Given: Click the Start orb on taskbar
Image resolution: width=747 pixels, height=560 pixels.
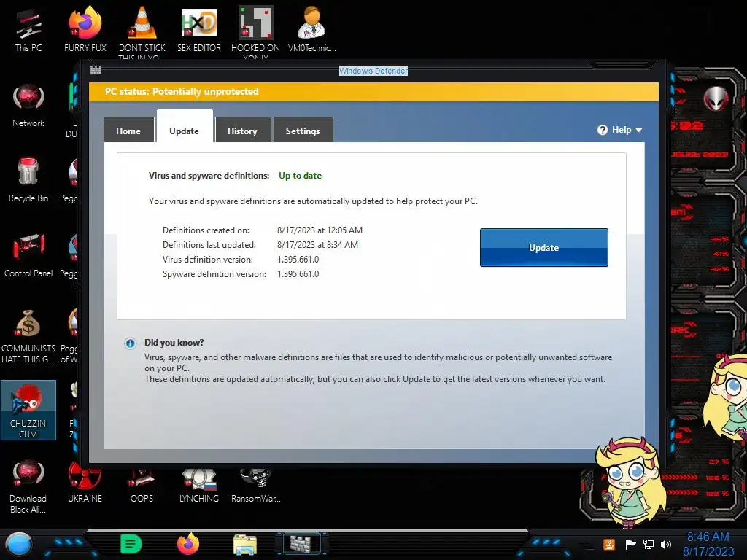Looking at the screenshot, I should (18, 545).
